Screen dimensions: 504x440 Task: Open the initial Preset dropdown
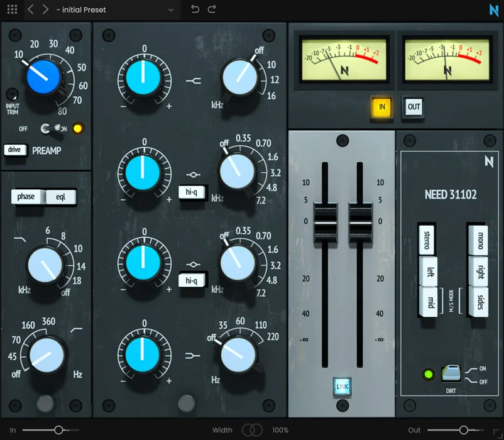pyautogui.click(x=113, y=9)
